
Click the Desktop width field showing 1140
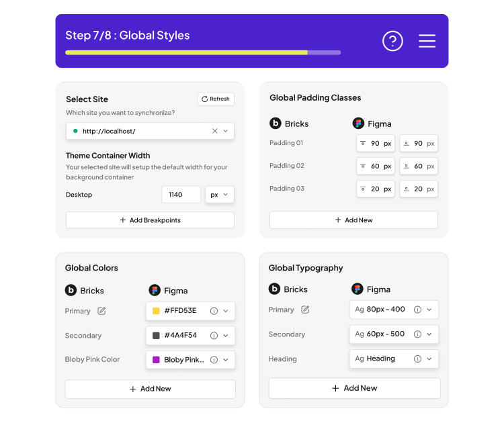pos(181,195)
